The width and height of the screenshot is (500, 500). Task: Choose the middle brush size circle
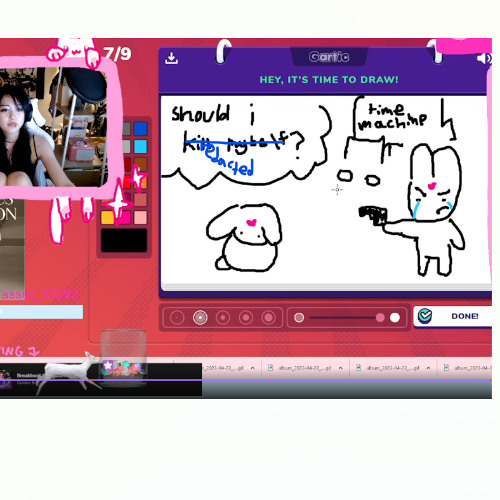(223, 318)
